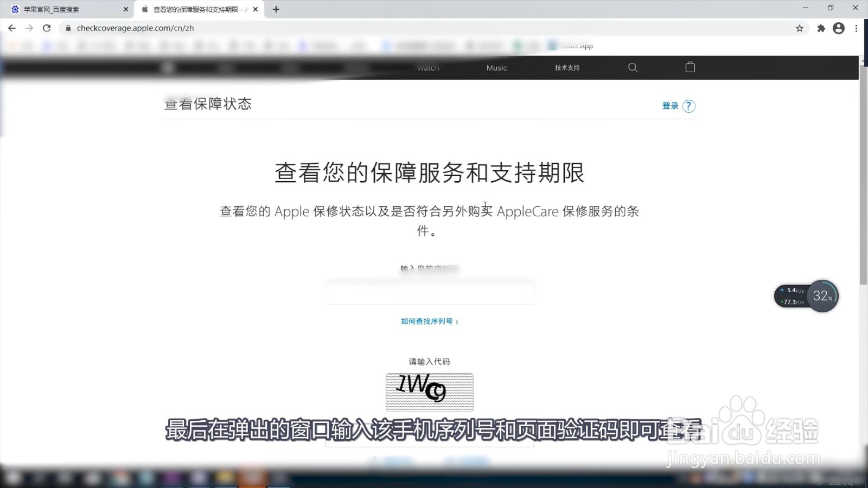Click the 查看保障状态 heading
This screenshot has height=488, width=868.
[208, 104]
